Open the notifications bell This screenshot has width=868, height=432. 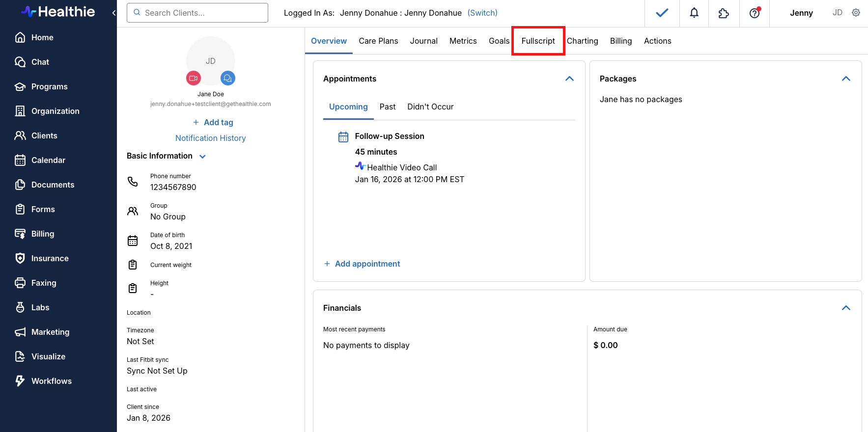pos(694,13)
